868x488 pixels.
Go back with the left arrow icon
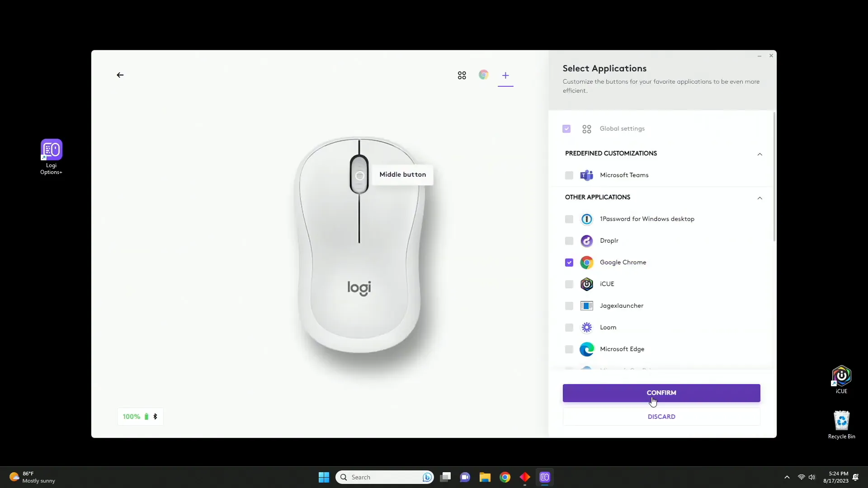click(x=120, y=75)
